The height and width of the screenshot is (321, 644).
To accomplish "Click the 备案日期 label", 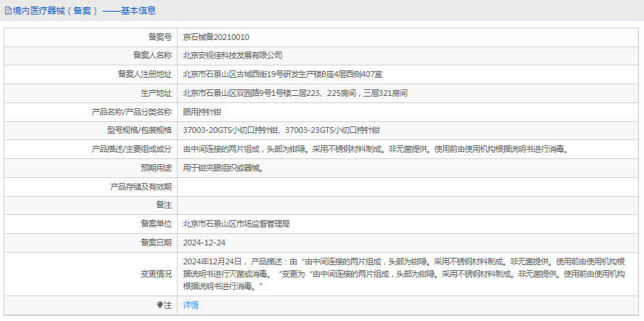I will [x=156, y=243].
